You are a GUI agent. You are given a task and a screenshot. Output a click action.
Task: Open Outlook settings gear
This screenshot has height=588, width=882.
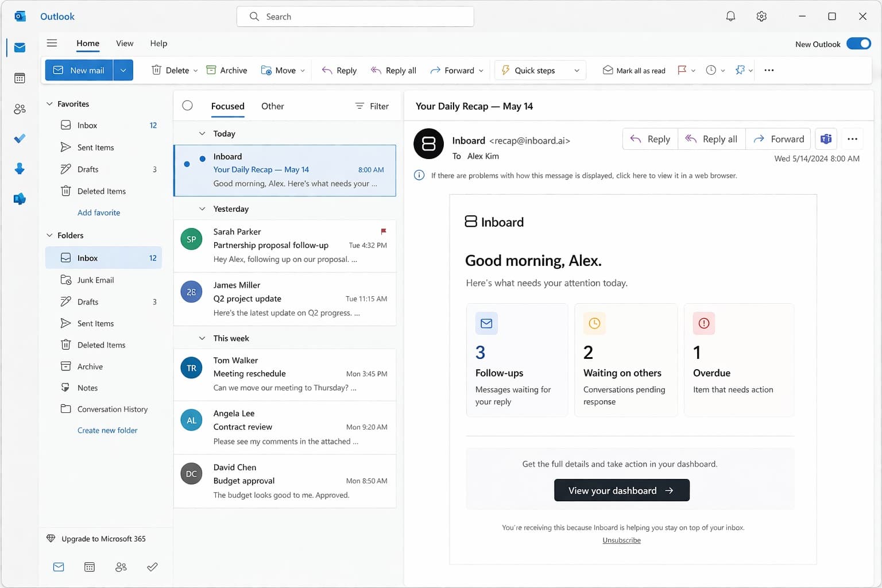[x=761, y=16]
